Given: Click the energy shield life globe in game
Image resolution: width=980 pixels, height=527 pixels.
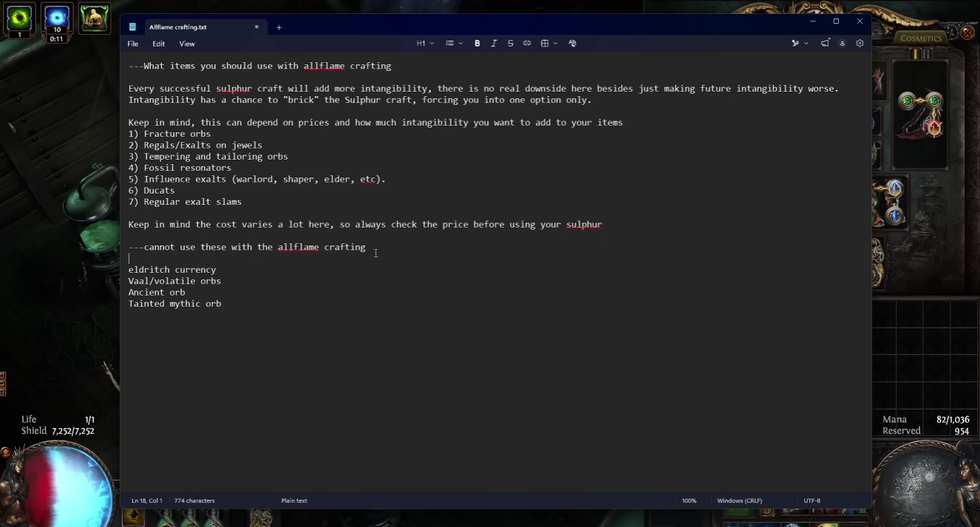Looking at the screenshot, I should (x=59, y=484).
